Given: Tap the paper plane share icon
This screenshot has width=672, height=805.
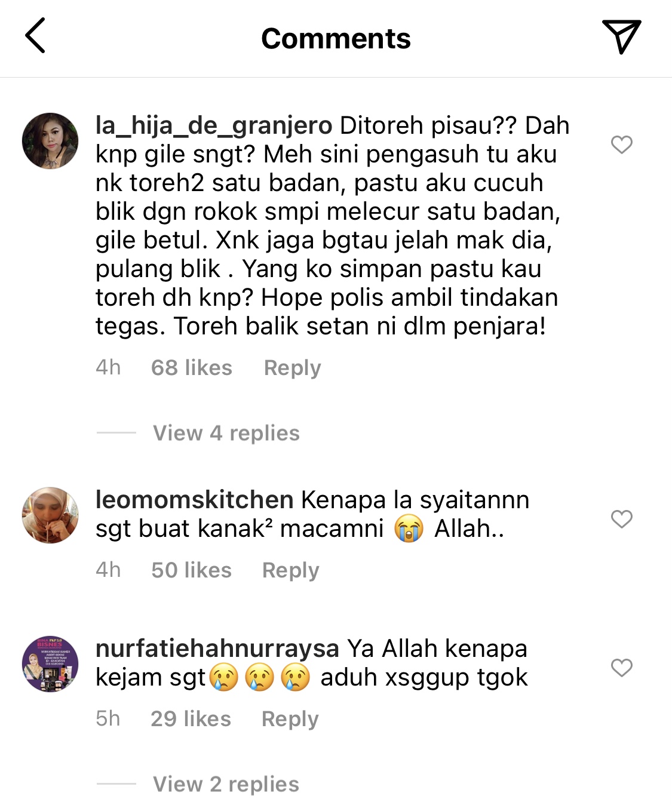Looking at the screenshot, I should coord(621,37).
